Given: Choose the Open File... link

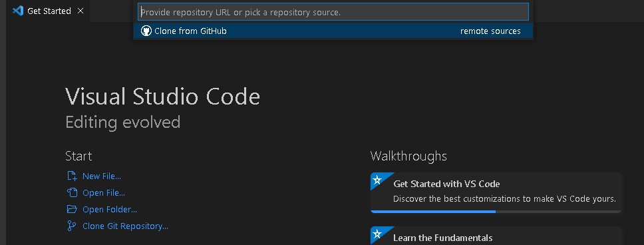Looking at the screenshot, I should pos(104,193).
